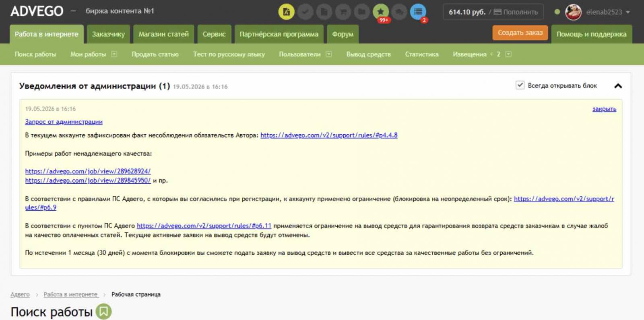This screenshot has height=320, width=644.
Task: Click the grey chat bubbles icon
Action: click(399, 12)
